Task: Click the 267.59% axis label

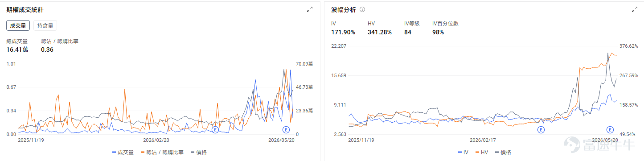Action: point(628,75)
